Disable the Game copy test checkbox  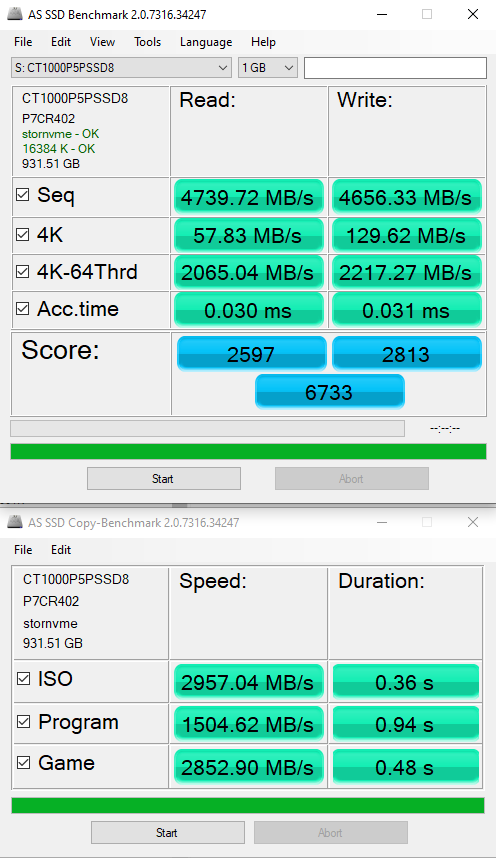pos(24,762)
